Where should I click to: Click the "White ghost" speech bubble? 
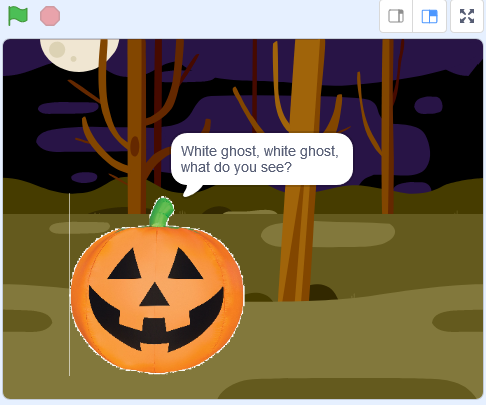point(262,159)
